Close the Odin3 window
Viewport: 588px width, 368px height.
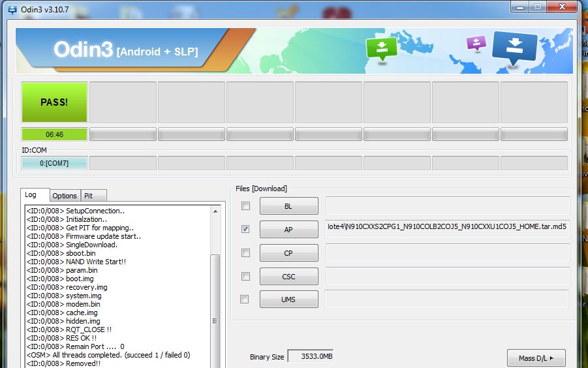tap(562, 7)
